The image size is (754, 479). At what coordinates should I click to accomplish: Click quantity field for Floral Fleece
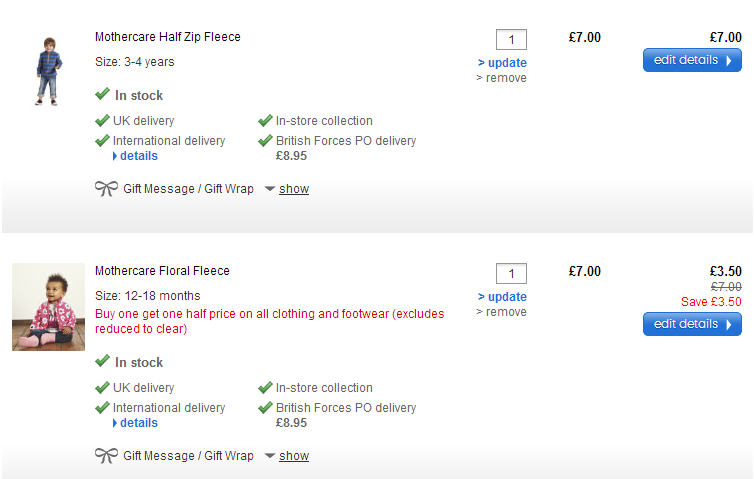pos(511,274)
